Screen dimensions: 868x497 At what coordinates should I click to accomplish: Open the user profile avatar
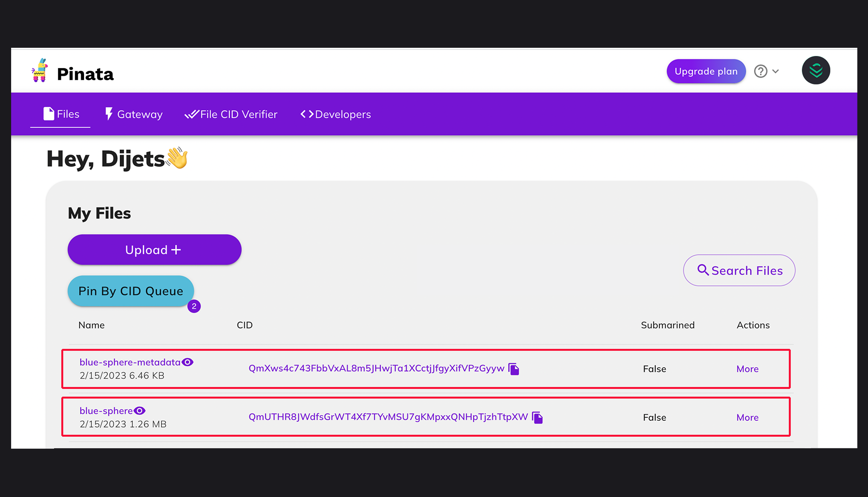pyautogui.click(x=815, y=70)
